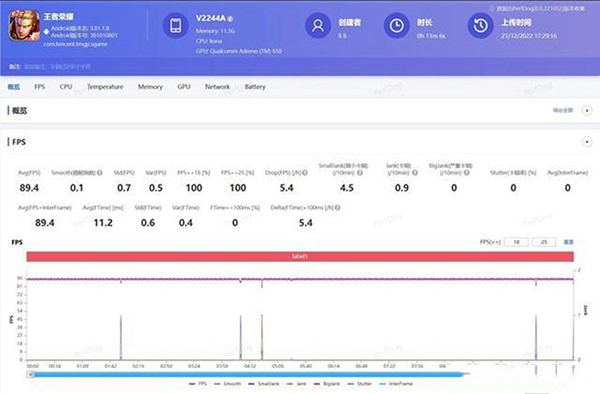Open the GPU tab
This screenshot has height=394, width=600.
coord(184,87)
